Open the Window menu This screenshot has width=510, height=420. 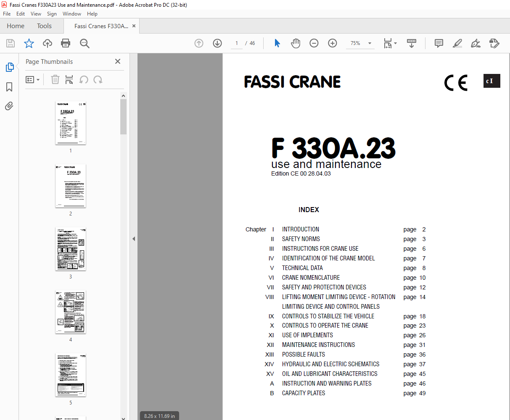72,13
